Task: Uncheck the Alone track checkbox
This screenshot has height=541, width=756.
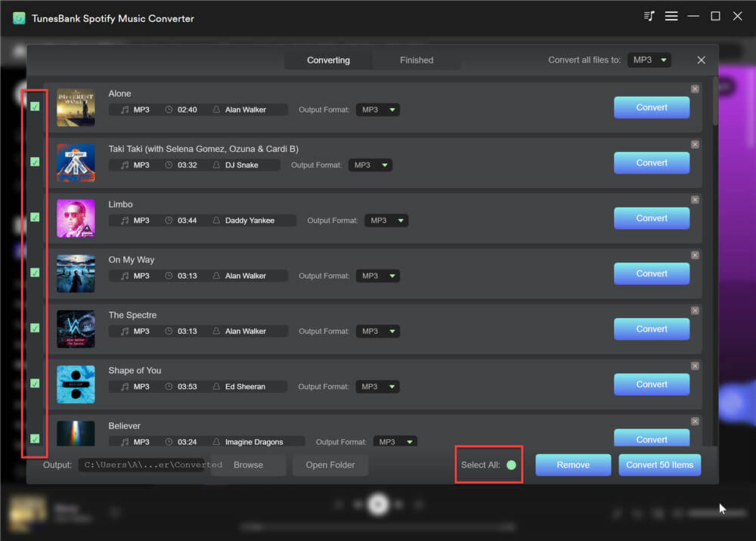Action: pos(35,107)
